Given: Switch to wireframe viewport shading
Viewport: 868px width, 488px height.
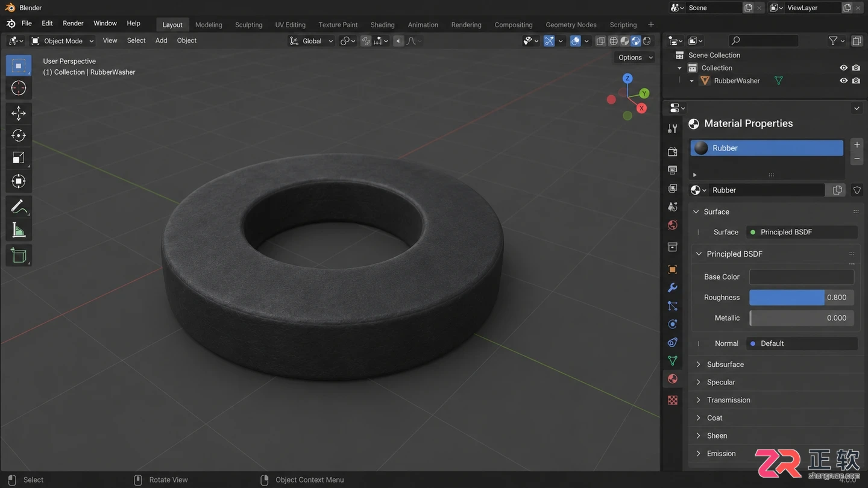Looking at the screenshot, I should pos(614,41).
